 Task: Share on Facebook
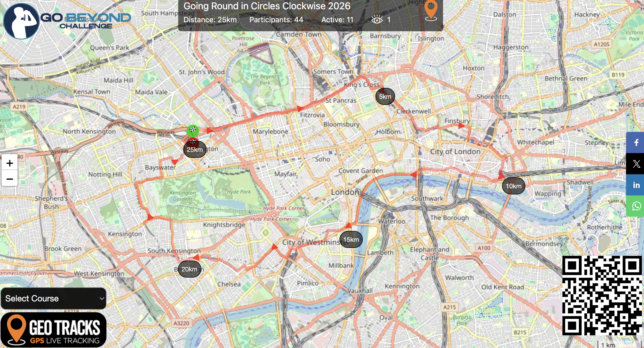tap(636, 142)
